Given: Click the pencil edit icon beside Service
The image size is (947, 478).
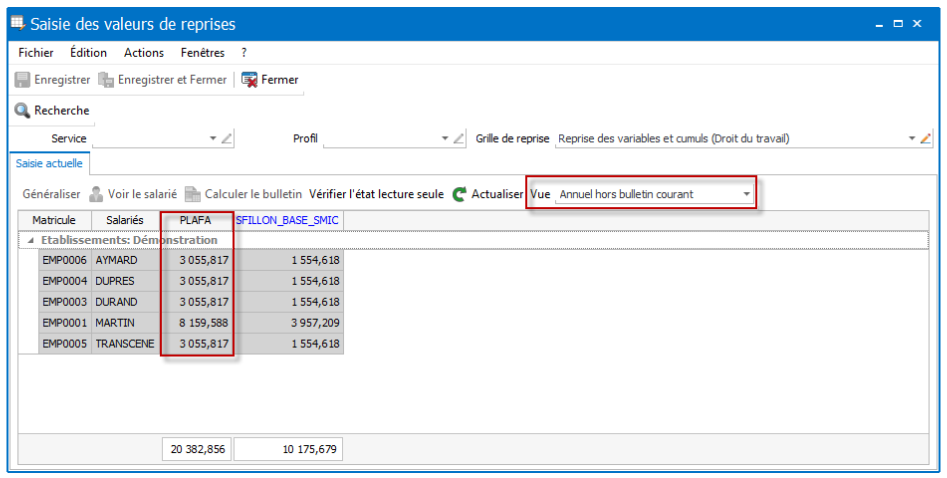Looking at the screenshot, I should tap(226, 138).
